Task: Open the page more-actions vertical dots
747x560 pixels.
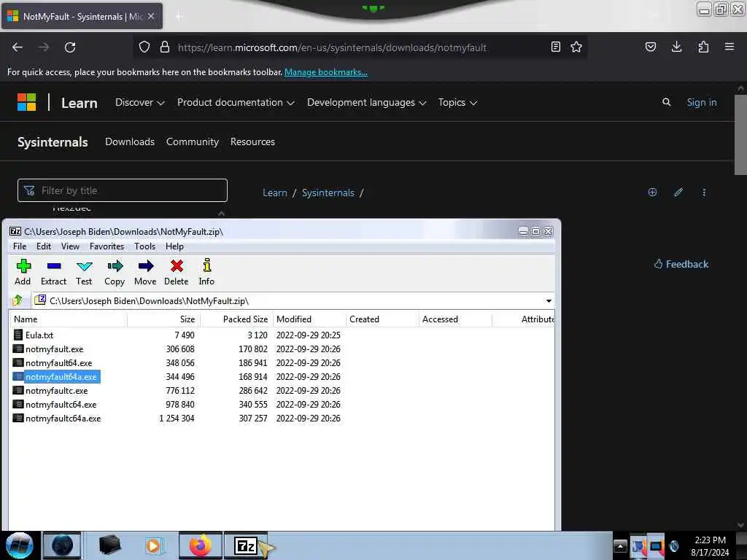Action: tap(704, 192)
